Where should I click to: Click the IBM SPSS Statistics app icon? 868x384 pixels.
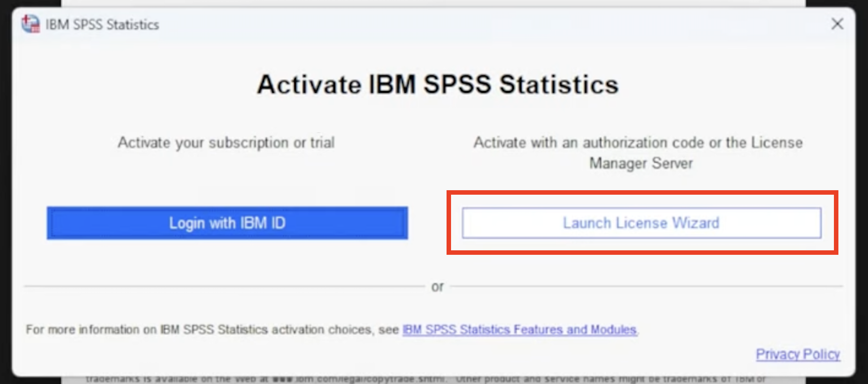click(x=30, y=24)
